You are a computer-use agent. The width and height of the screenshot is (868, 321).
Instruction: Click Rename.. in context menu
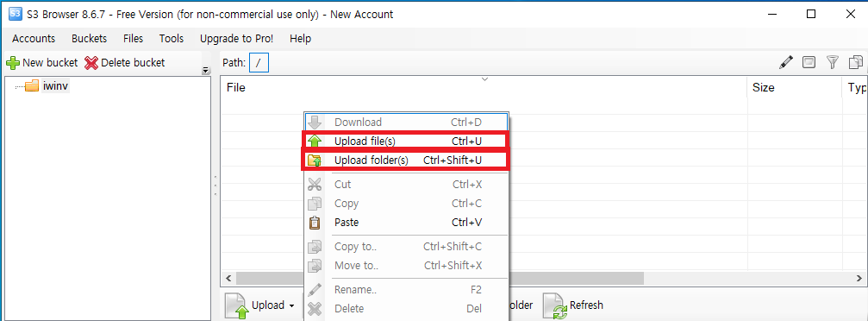406,289
